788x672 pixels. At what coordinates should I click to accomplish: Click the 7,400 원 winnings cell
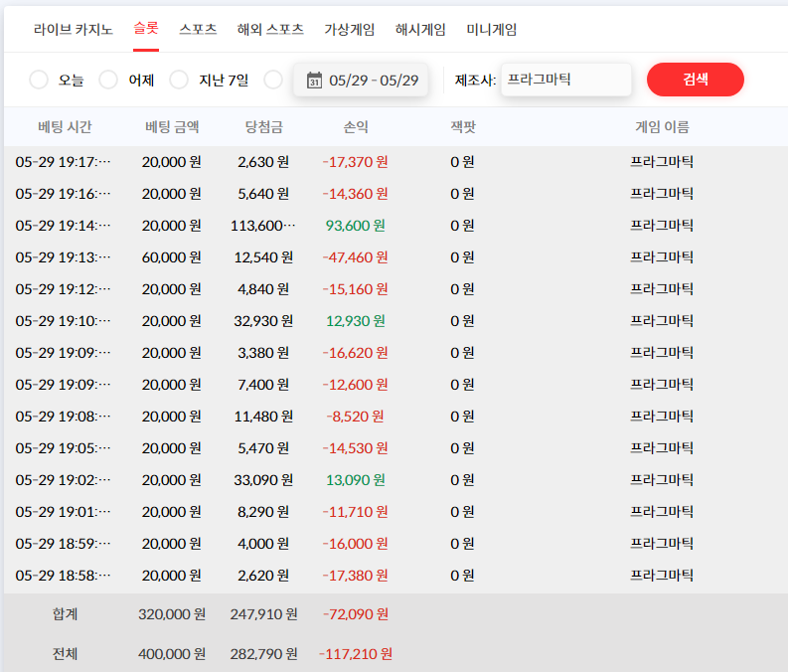(x=263, y=385)
